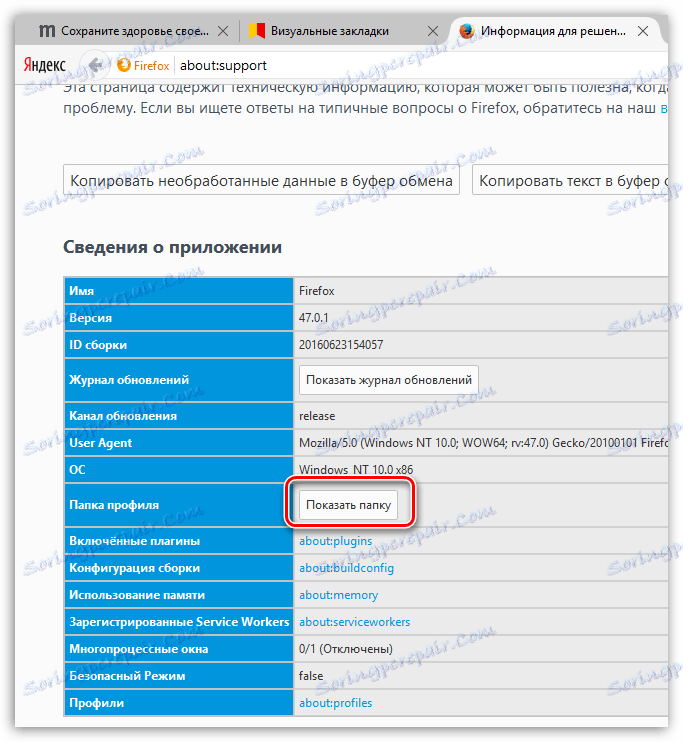Open the 'Визуальные закладки' tab
Screen dimensions: 683x742
point(343,31)
